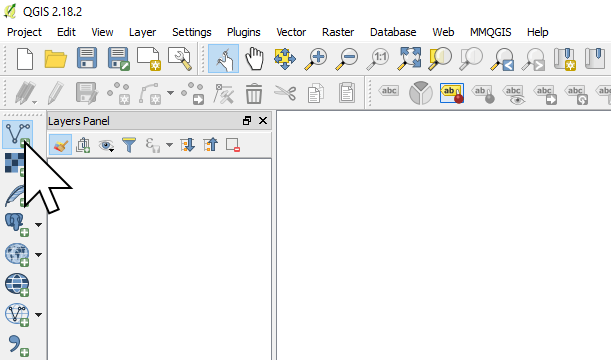Image resolution: width=611 pixels, height=360 pixels.
Task: Expand filter by expression dropdown arrow
Action: coord(170,145)
